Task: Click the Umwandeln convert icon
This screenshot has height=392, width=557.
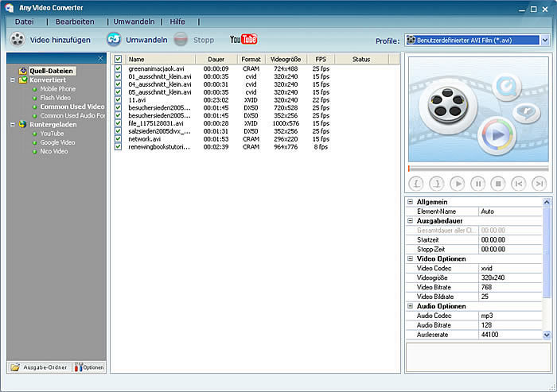Action: click(114, 40)
